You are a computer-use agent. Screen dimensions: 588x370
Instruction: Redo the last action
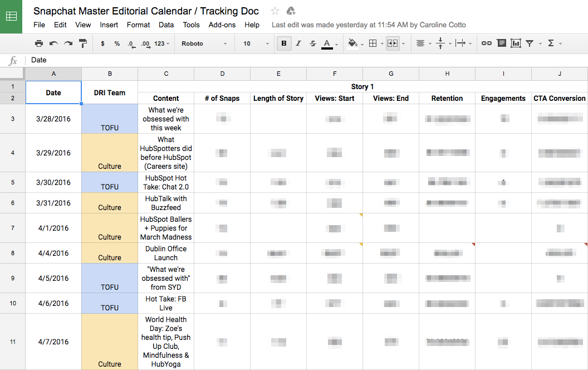pyautogui.click(x=68, y=43)
